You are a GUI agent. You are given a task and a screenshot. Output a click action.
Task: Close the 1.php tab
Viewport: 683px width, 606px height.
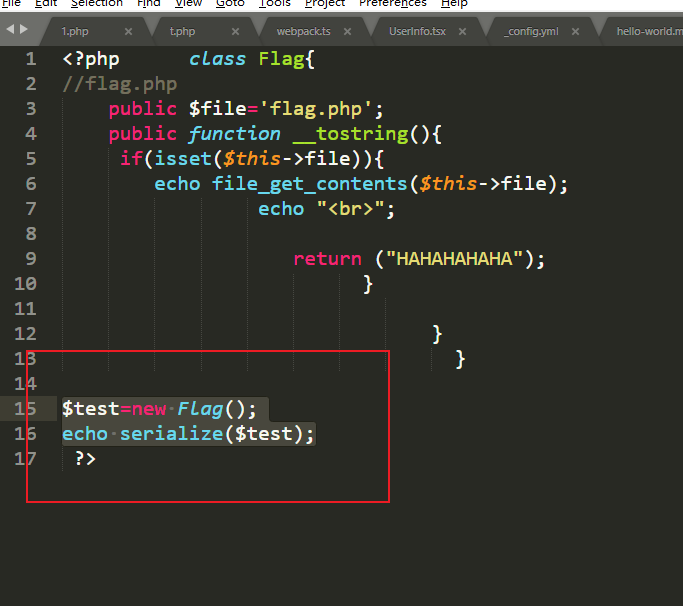tap(128, 31)
